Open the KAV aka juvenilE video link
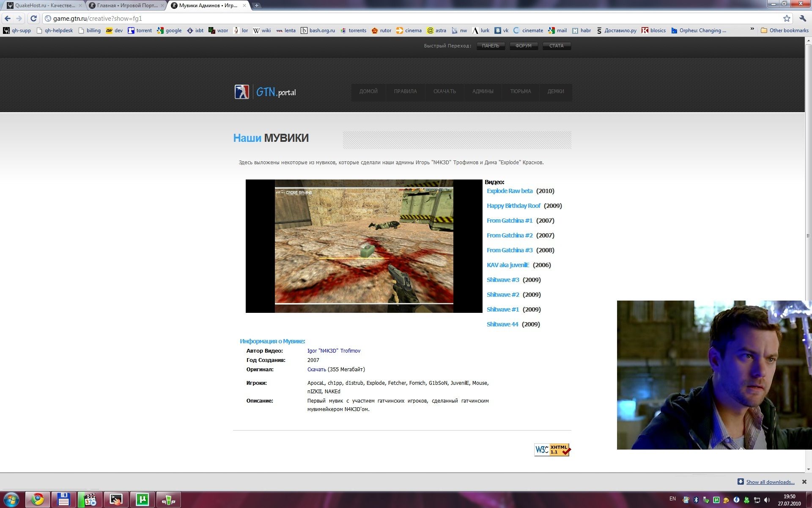The height and width of the screenshot is (508, 812). click(x=508, y=265)
